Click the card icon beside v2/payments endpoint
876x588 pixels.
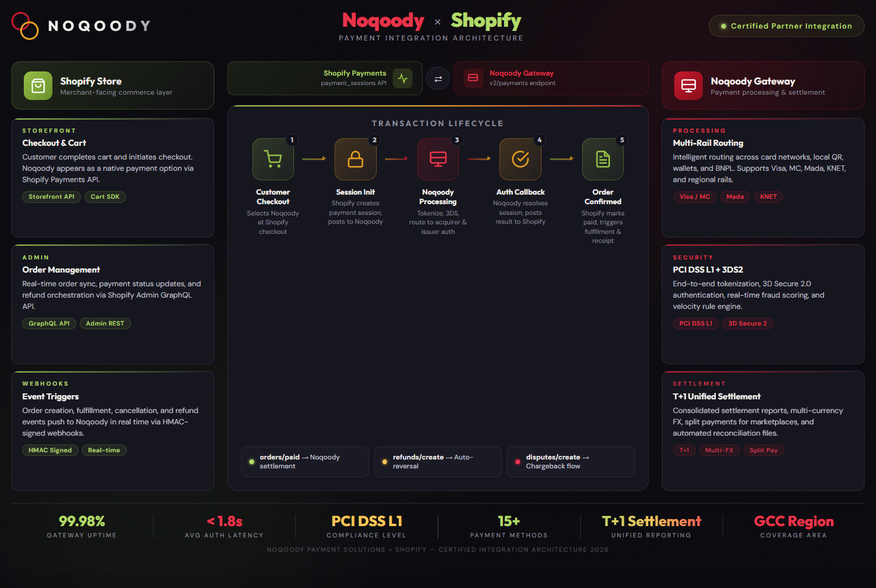tap(473, 78)
